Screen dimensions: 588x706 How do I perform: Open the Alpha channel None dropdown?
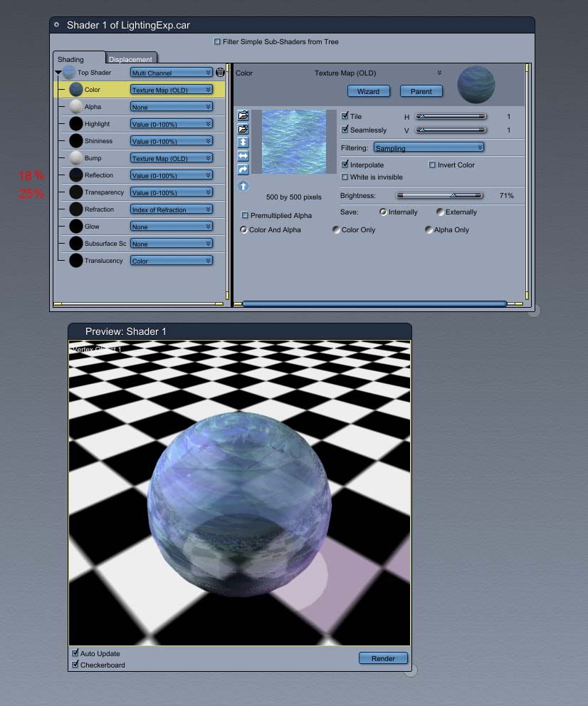point(172,107)
